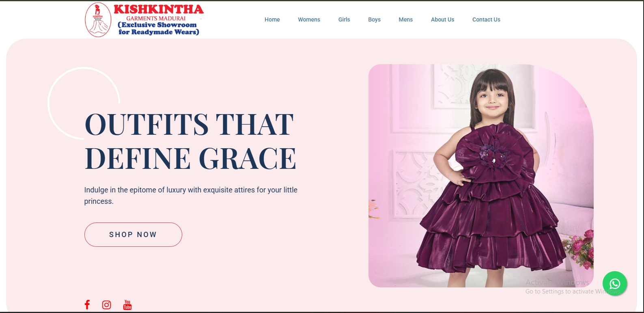The image size is (644, 313).
Task: Browse the Boys section
Action: coord(374,19)
